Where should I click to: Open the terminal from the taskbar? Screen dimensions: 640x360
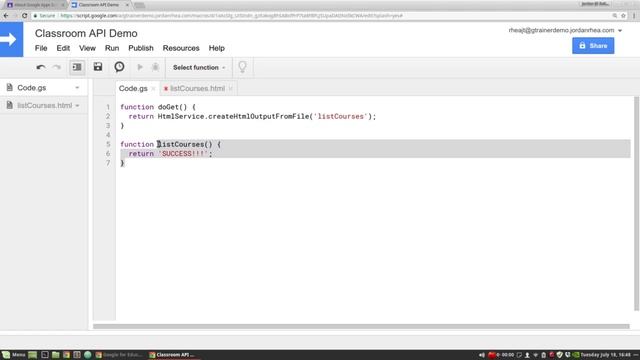[x=44, y=355]
